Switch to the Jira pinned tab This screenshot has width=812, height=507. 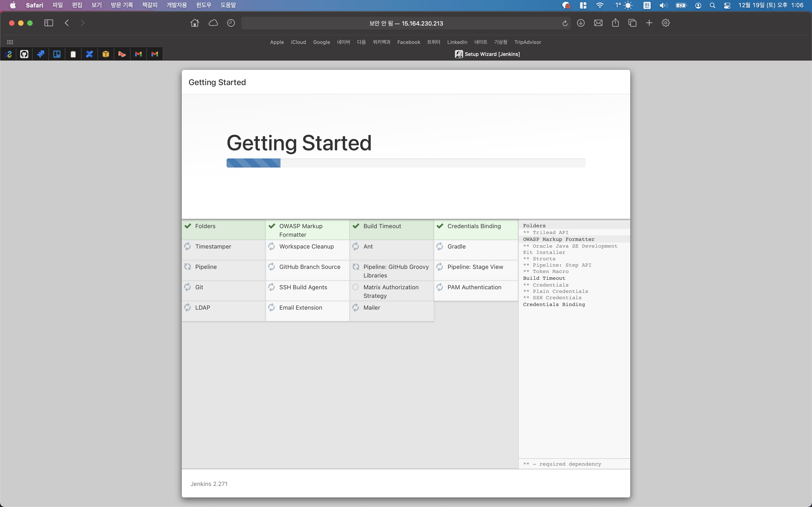tap(41, 54)
